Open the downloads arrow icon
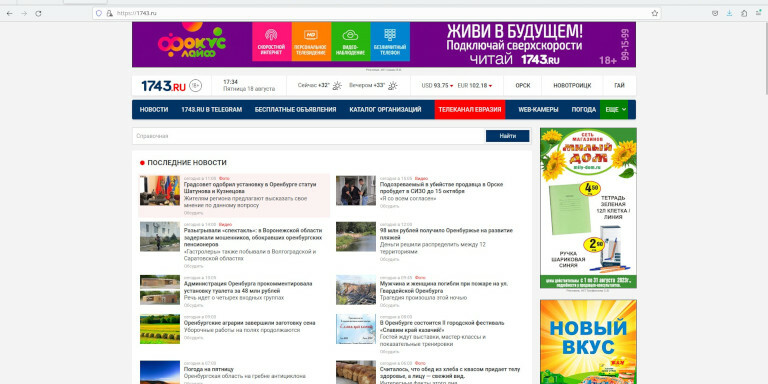The width and height of the screenshot is (768, 384). tap(729, 13)
